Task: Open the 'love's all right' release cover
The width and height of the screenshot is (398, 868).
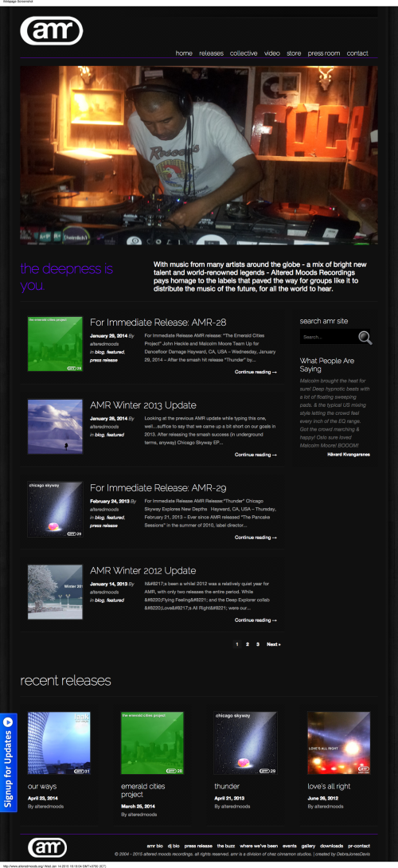Action: click(339, 743)
